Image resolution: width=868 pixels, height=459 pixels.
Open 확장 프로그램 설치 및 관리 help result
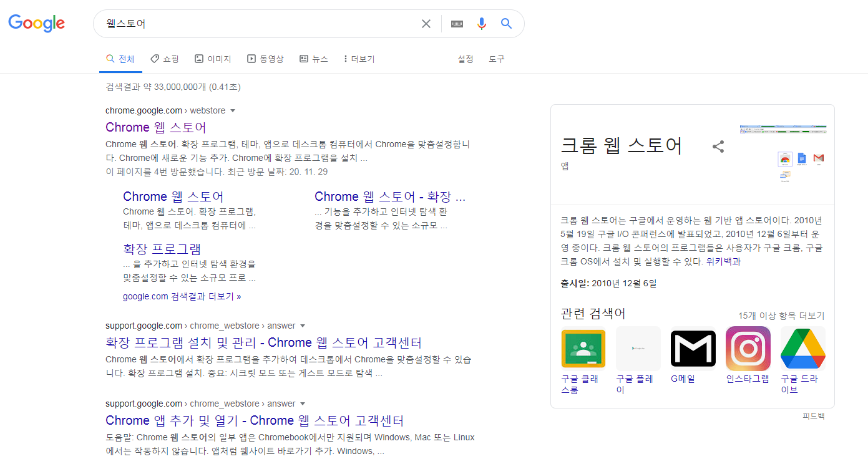pyautogui.click(x=264, y=342)
